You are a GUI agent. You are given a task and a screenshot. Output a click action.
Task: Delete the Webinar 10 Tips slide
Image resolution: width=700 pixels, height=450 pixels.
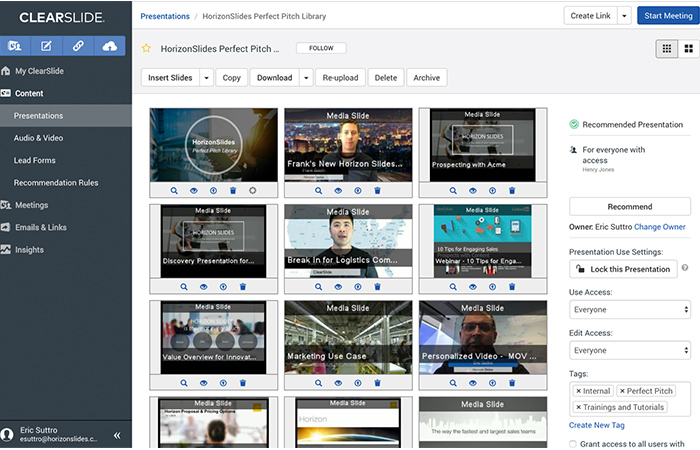tap(512, 287)
